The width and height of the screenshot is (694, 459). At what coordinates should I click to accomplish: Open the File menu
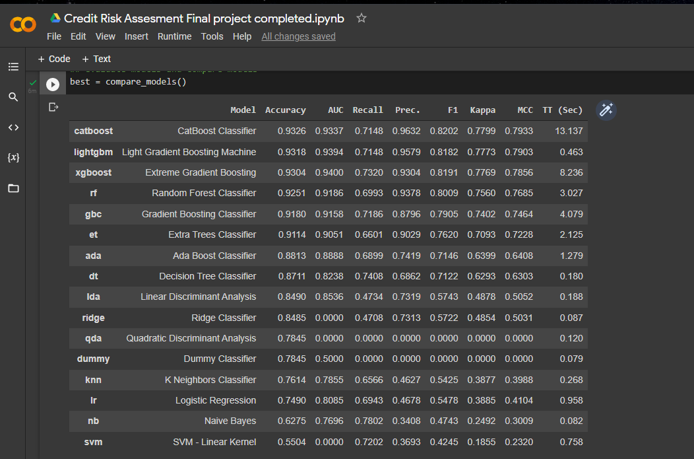(54, 37)
